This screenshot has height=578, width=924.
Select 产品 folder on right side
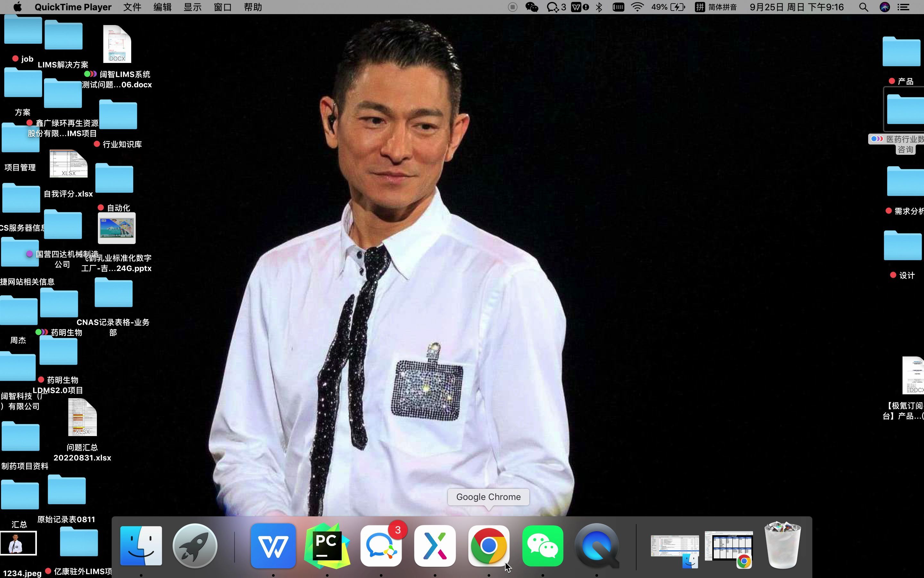point(902,52)
